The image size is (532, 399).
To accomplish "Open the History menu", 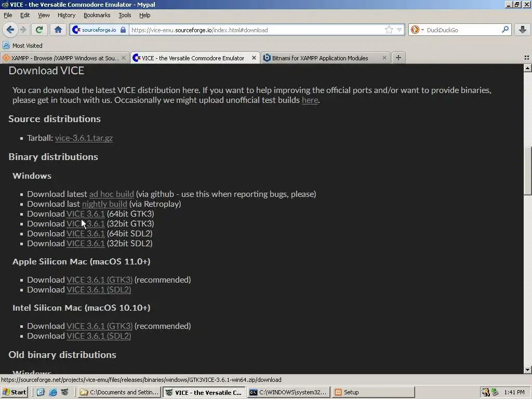I will [x=66, y=15].
